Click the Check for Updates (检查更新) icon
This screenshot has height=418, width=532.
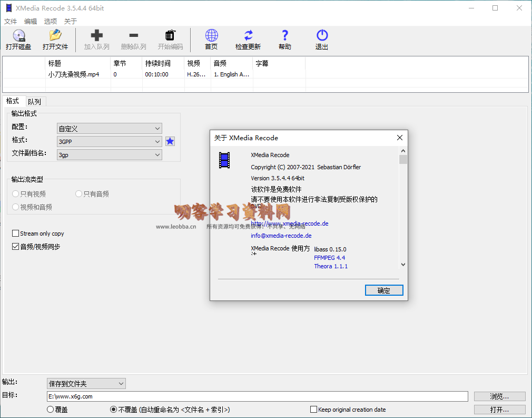click(248, 36)
